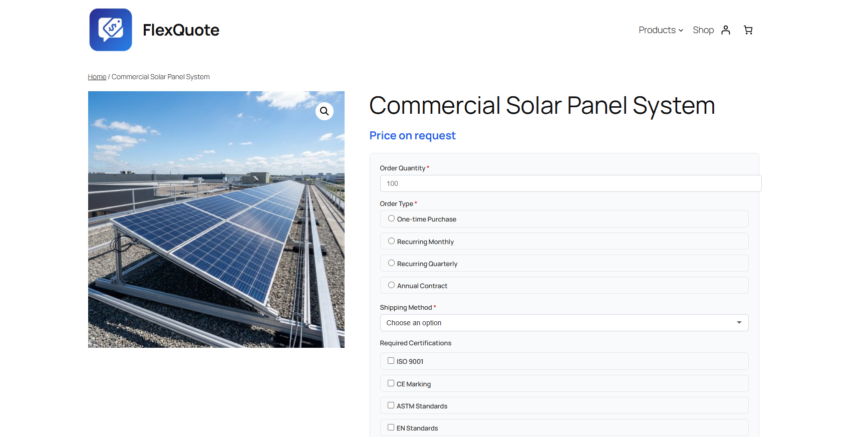Screen dimensions: 868x437
Task: Expand the Products menu chevron
Action: click(x=681, y=31)
